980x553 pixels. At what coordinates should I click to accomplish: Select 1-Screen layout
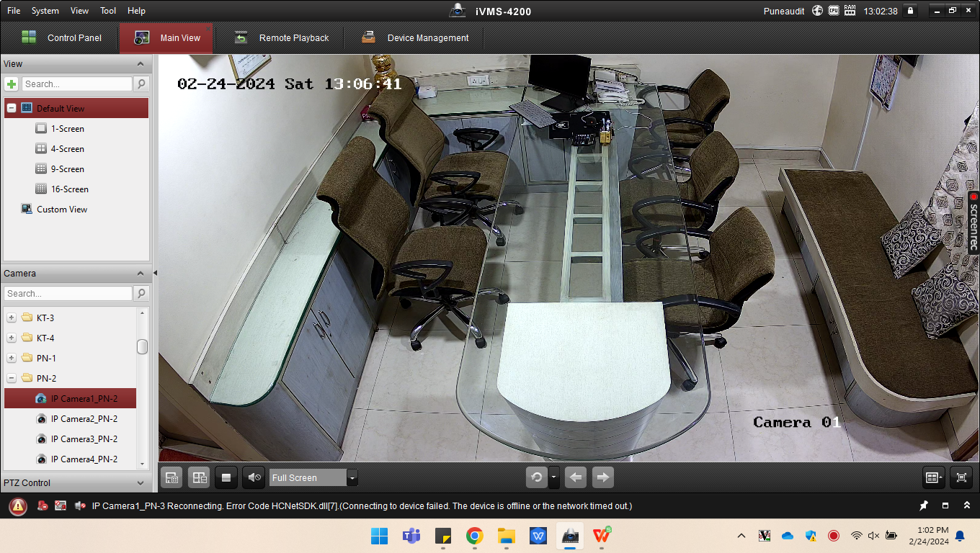(x=67, y=129)
